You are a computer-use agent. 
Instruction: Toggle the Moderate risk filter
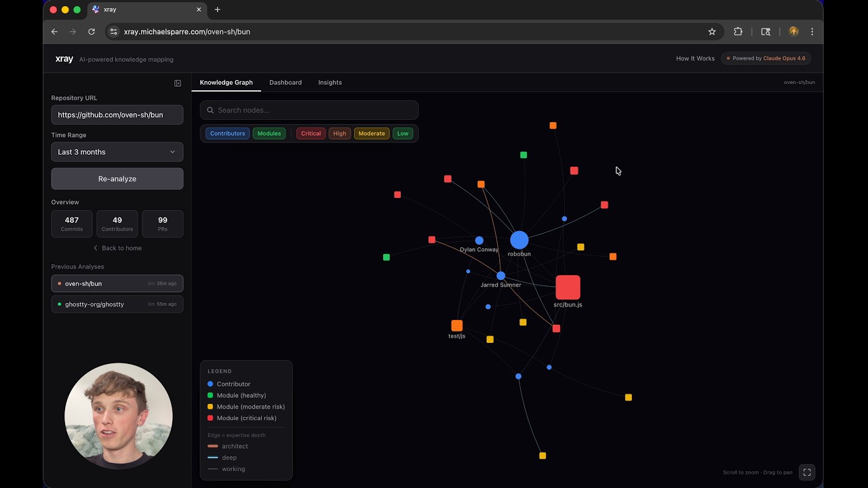point(372,134)
